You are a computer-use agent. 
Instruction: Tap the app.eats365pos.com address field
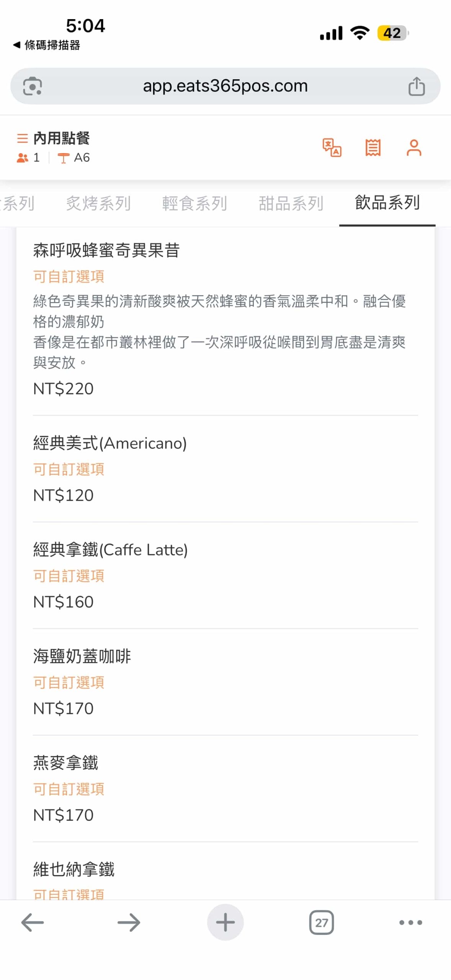225,86
